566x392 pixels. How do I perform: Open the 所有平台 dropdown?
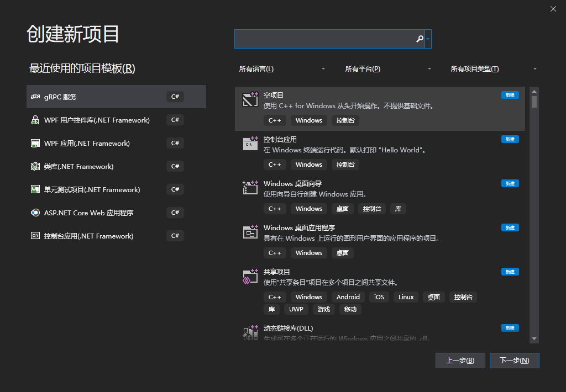[x=387, y=68]
